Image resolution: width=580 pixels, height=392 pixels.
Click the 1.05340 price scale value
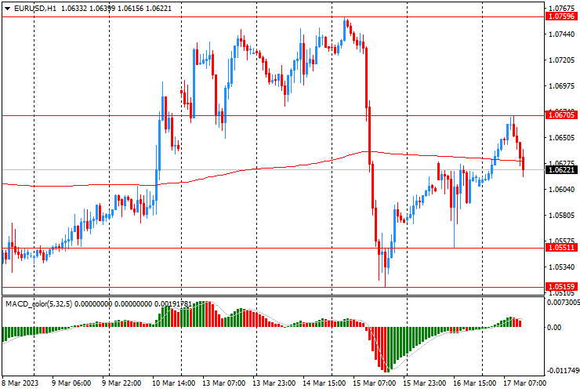tap(561, 267)
